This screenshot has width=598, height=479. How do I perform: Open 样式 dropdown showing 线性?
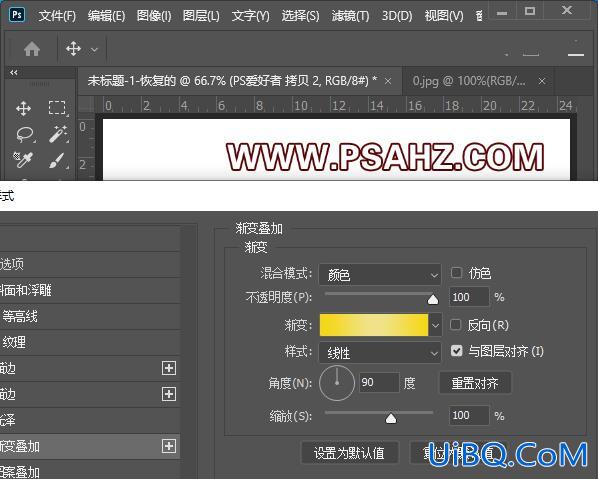[380, 353]
